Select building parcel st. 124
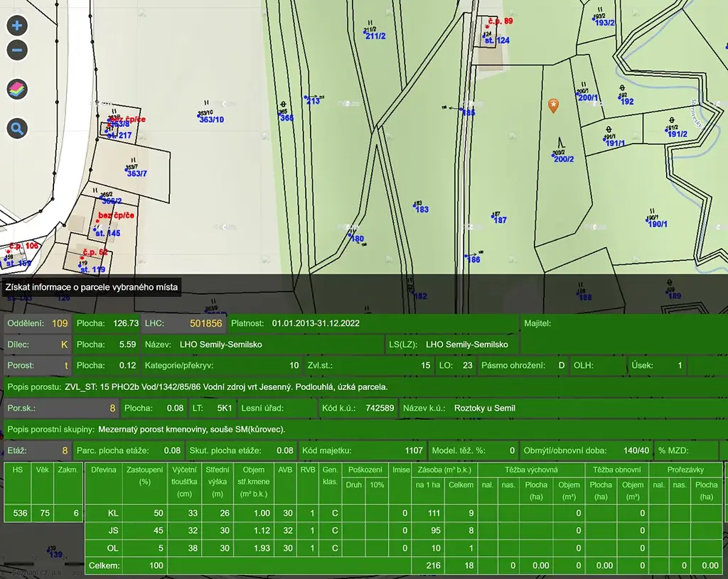This screenshot has width=728, height=579. [497, 40]
